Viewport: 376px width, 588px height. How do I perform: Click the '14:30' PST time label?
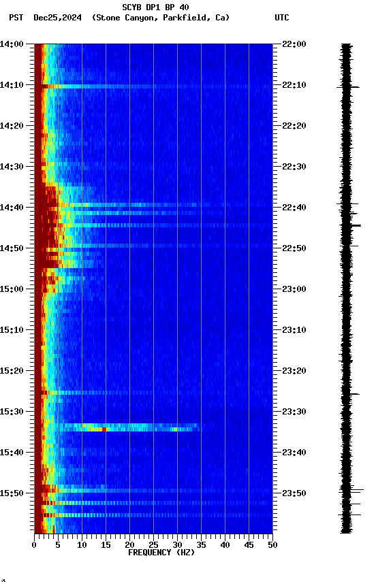pos(12,167)
